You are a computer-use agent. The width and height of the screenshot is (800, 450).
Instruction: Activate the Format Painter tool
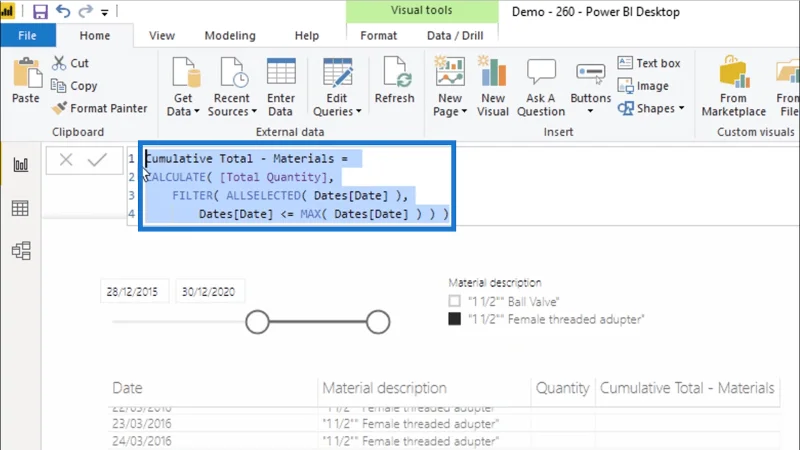[x=99, y=108]
